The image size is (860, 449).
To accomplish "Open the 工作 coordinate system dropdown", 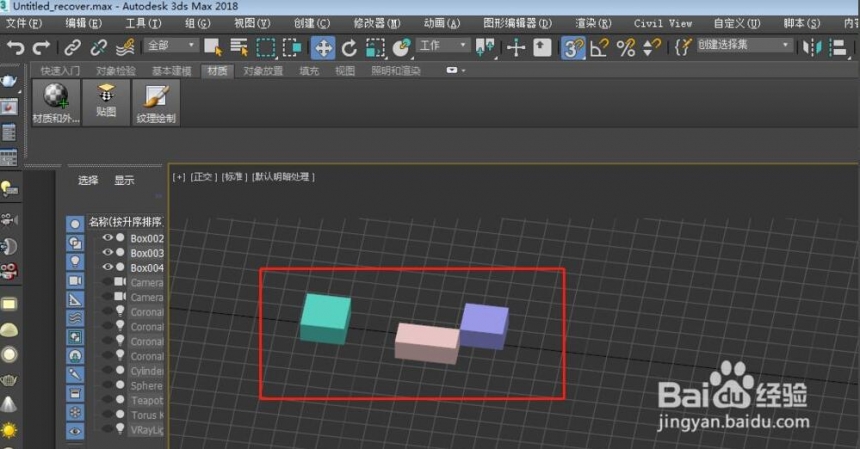I will pyautogui.click(x=443, y=45).
